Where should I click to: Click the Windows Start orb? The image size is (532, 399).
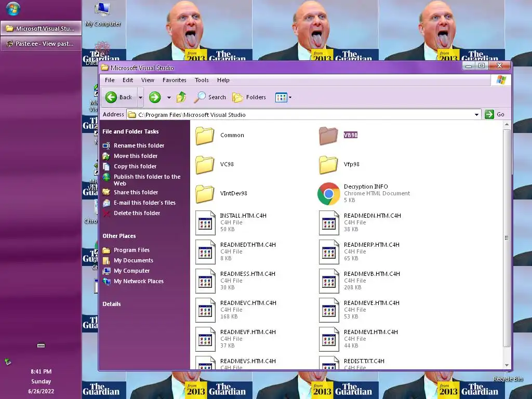point(13,8)
